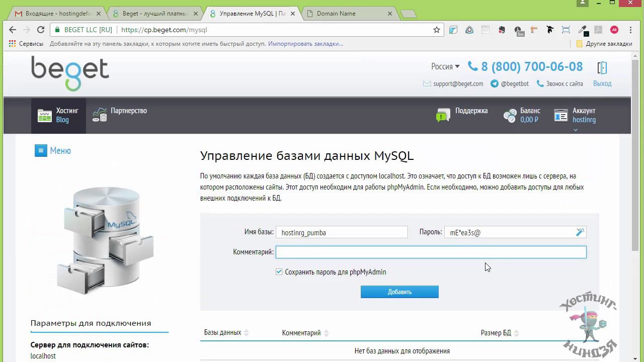Click the Пароль input field

[515, 232]
